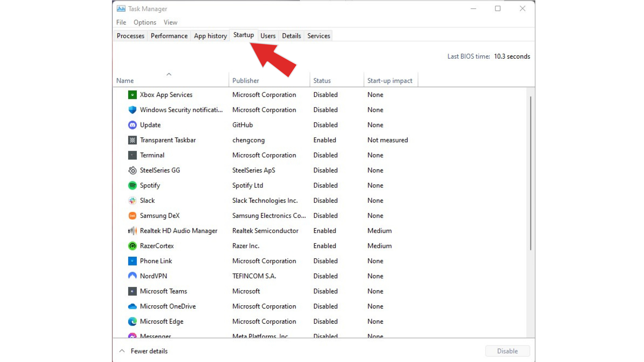Click the Terminal app icon
This screenshot has height=362, width=644.
coord(132,155)
